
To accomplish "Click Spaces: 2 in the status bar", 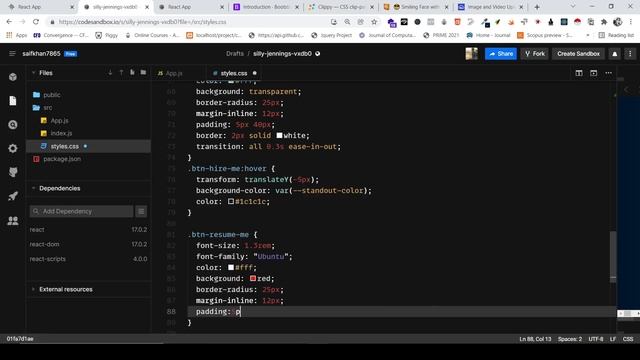I will [x=570, y=339].
